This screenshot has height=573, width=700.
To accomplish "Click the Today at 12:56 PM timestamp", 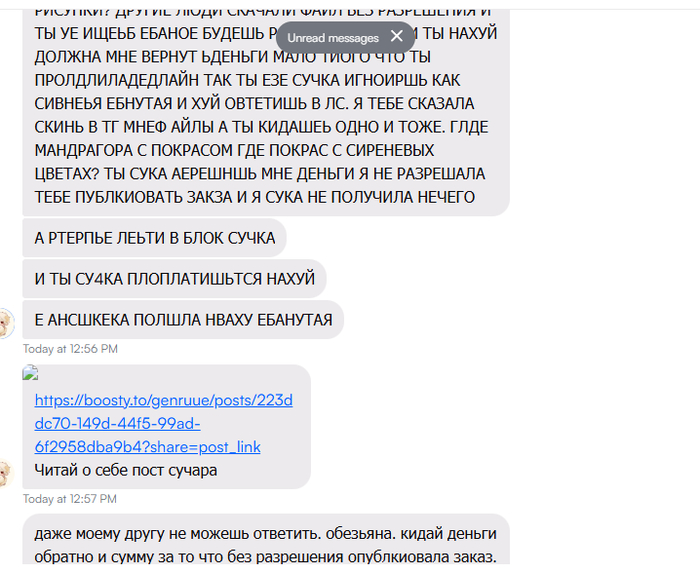I will (70, 349).
